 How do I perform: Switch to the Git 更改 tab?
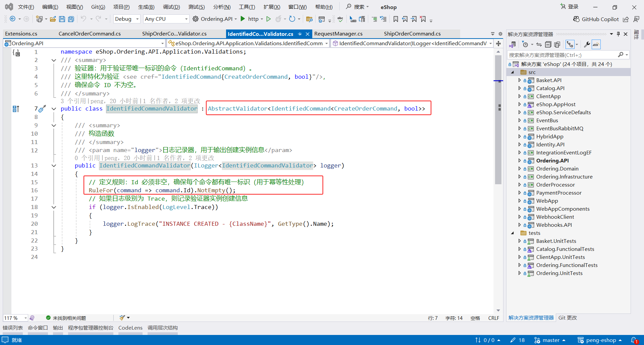[568, 318]
